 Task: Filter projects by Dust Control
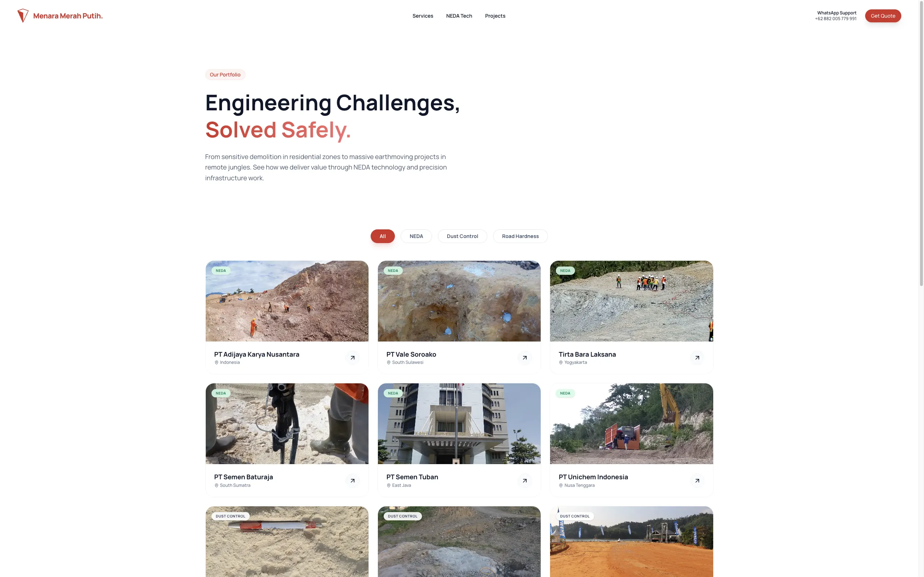point(462,236)
